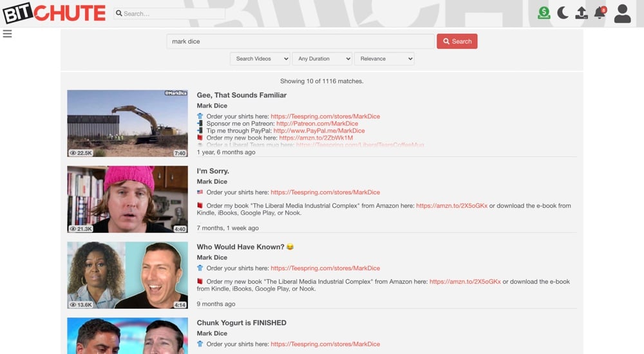Open the upload video icon
Image resolution: width=644 pixels, height=354 pixels.
[x=581, y=13]
